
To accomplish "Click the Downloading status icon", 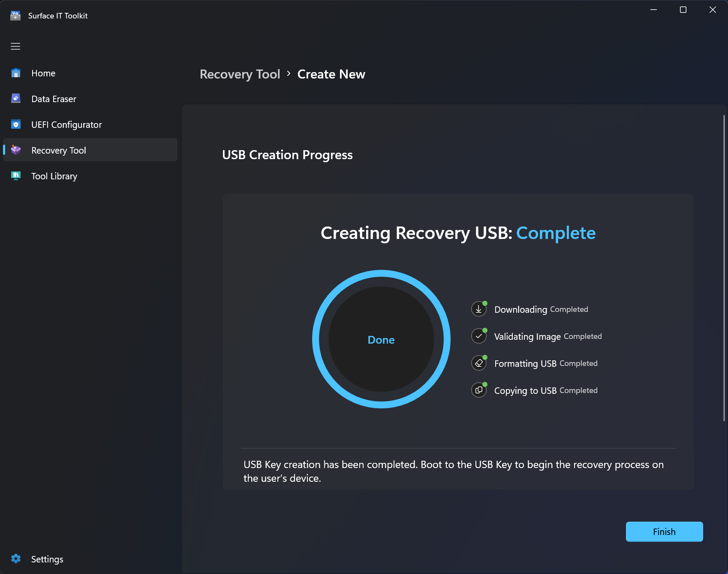I will [478, 309].
